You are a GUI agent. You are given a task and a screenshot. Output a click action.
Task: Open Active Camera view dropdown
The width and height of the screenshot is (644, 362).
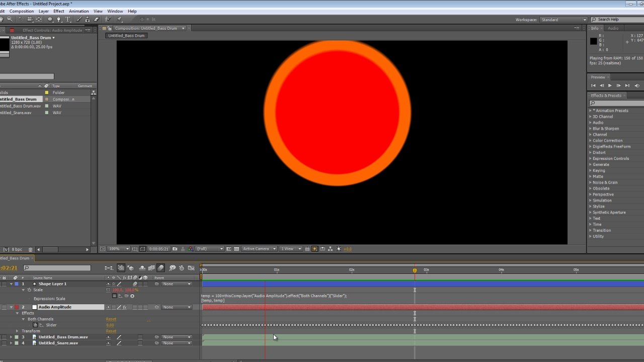tap(259, 248)
